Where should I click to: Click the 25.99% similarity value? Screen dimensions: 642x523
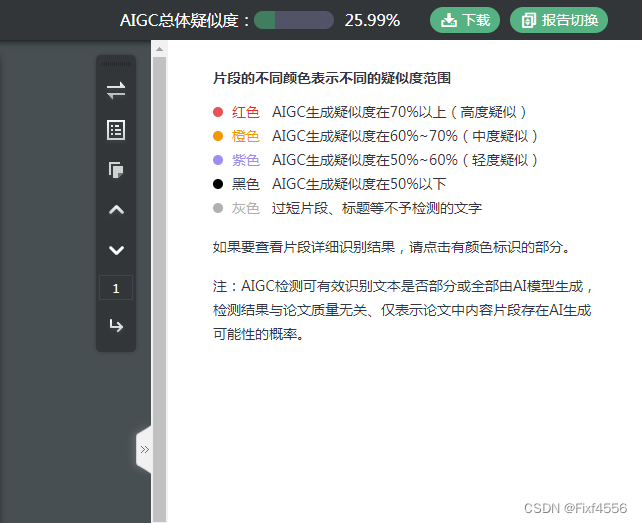(x=372, y=20)
